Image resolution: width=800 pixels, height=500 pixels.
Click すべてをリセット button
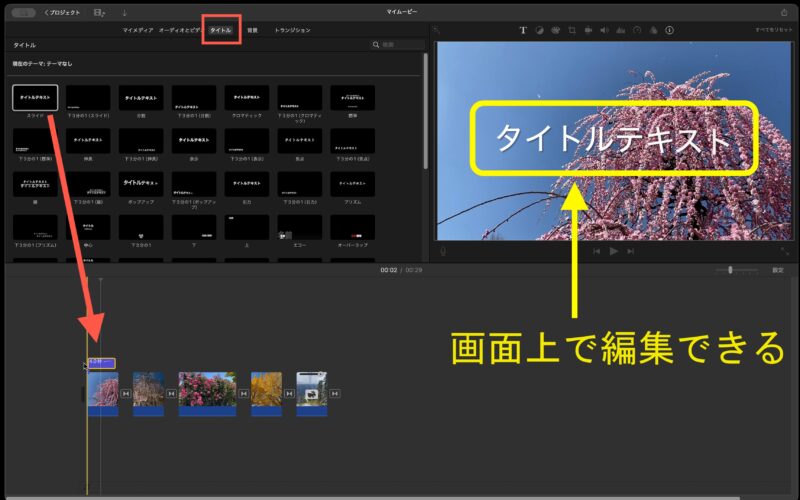(x=773, y=31)
